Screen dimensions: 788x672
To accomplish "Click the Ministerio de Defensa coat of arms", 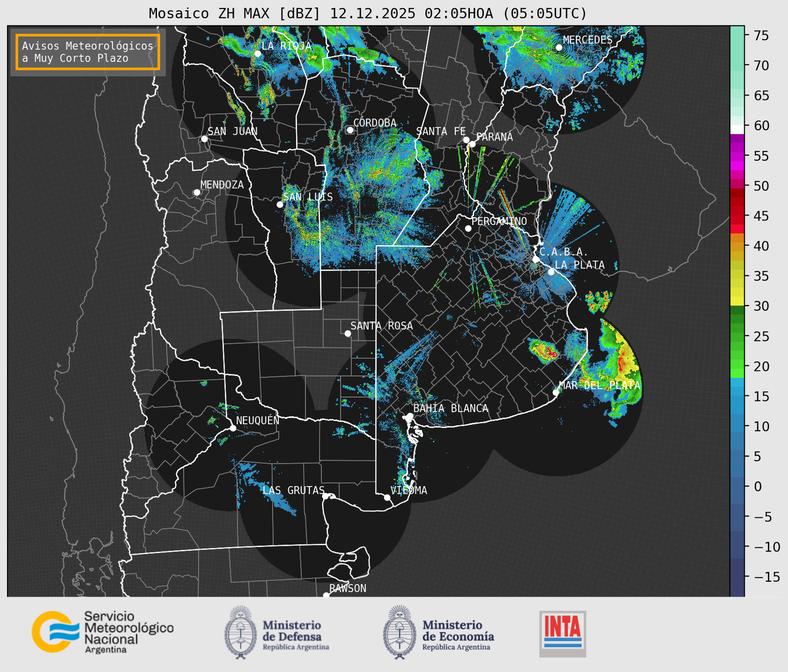I will click(241, 632).
